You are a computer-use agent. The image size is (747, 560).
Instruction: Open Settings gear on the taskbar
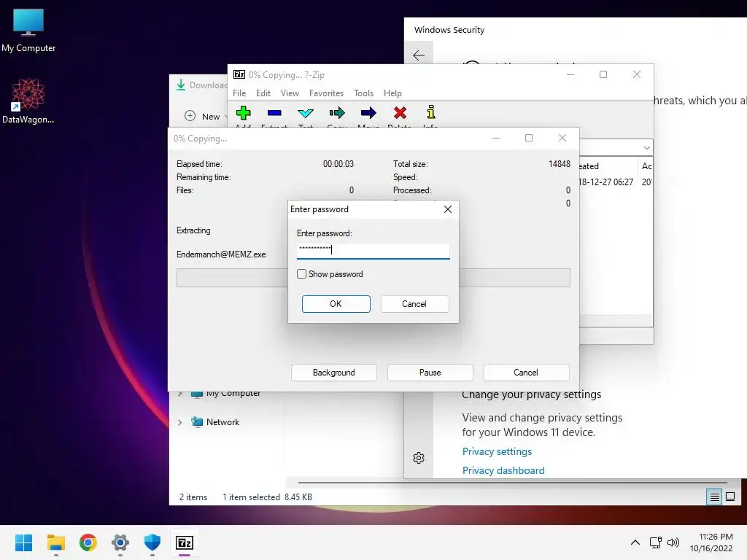pyautogui.click(x=120, y=542)
